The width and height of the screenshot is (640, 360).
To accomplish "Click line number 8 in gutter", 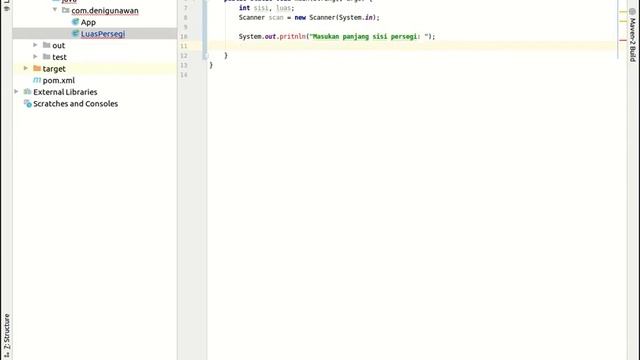I will pyautogui.click(x=185, y=18).
